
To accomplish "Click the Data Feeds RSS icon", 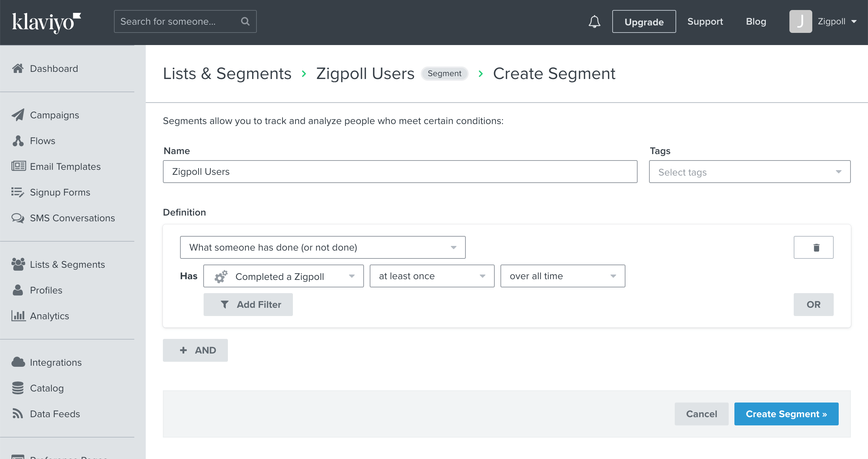I will pos(18,413).
